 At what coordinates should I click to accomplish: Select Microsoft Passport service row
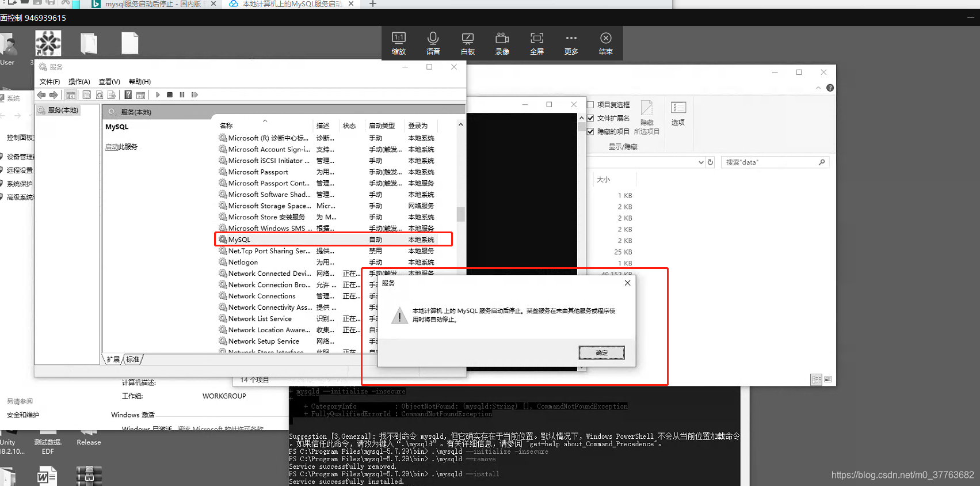tap(334, 172)
